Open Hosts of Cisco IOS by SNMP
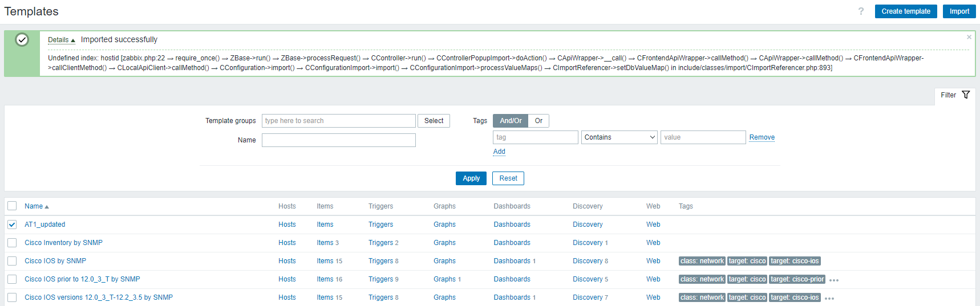 click(x=287, y=261)
